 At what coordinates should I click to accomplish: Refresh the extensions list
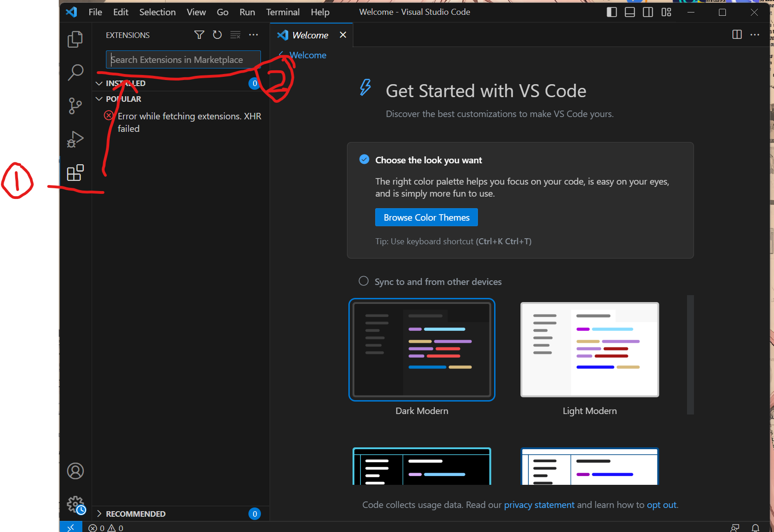(x=217, y=35)
